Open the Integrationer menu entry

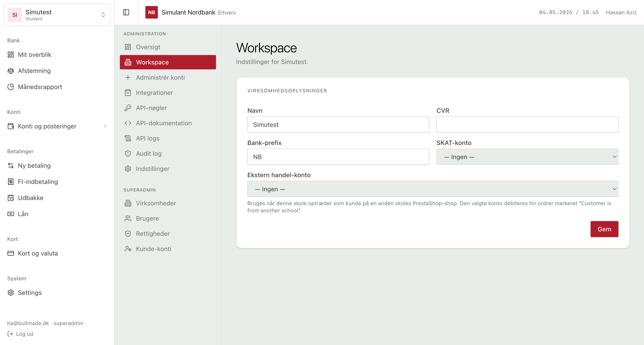(x=168, y=93)
